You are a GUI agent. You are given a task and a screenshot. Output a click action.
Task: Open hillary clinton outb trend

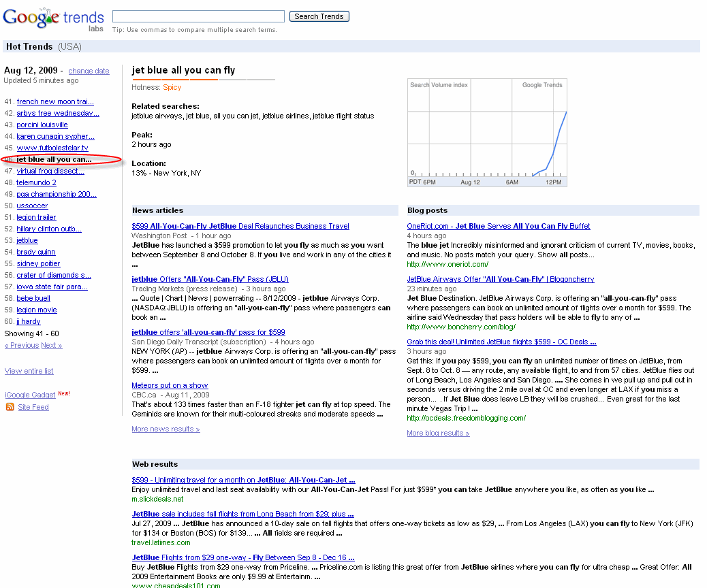pos(49,229)
